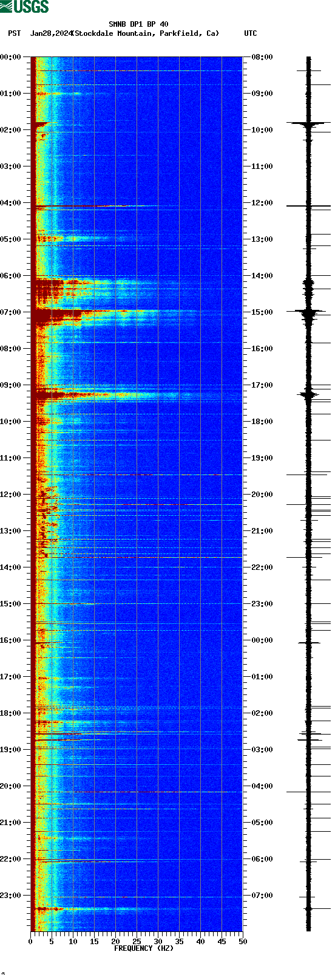Click the 12:00 label on UTC axis

coord(262,203)
